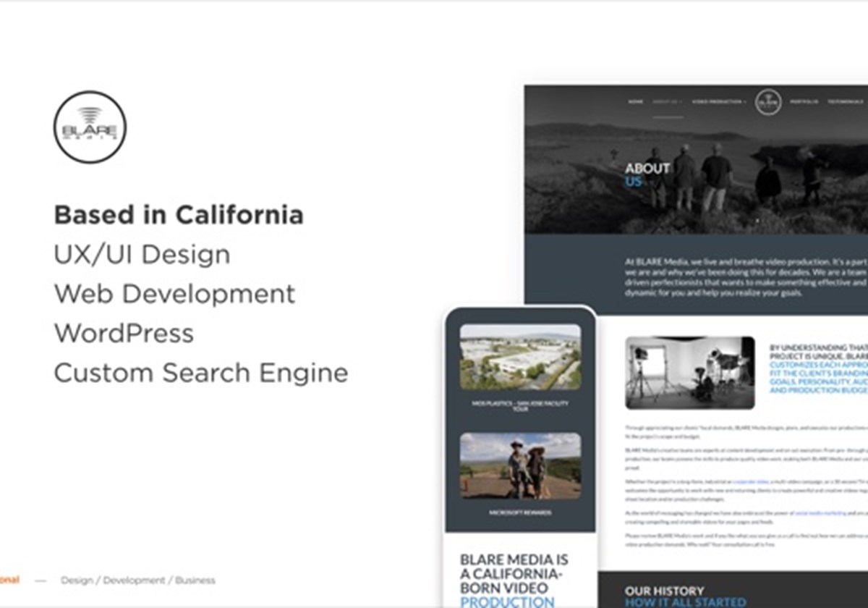This screenshot has height=608, width=868.
Task: Click the round logo in website header
Action: (x=768, y=102)
